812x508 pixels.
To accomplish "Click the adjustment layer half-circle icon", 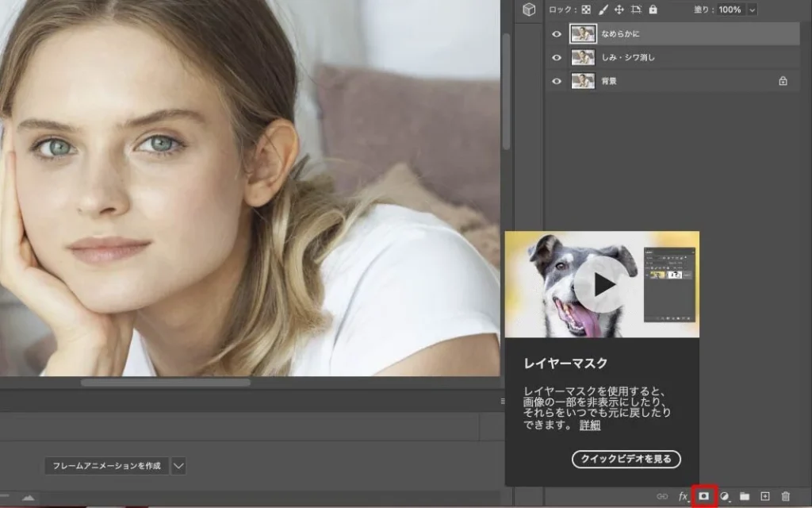I will (x=724, y=496).
